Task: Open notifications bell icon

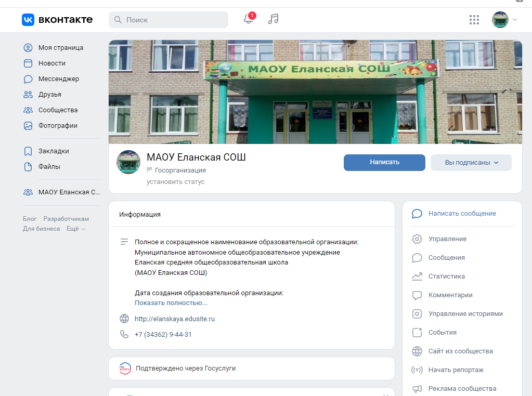Action: tap(249, 19)
